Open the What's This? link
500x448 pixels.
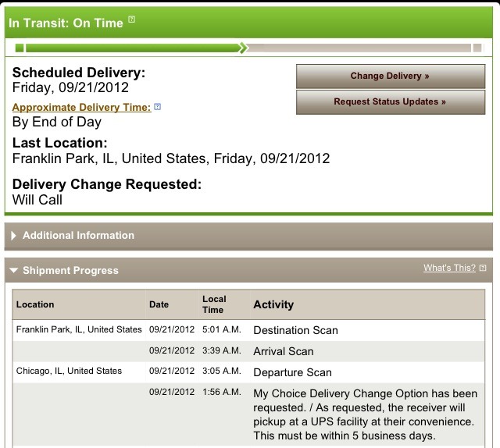click(x=449, y=268)
